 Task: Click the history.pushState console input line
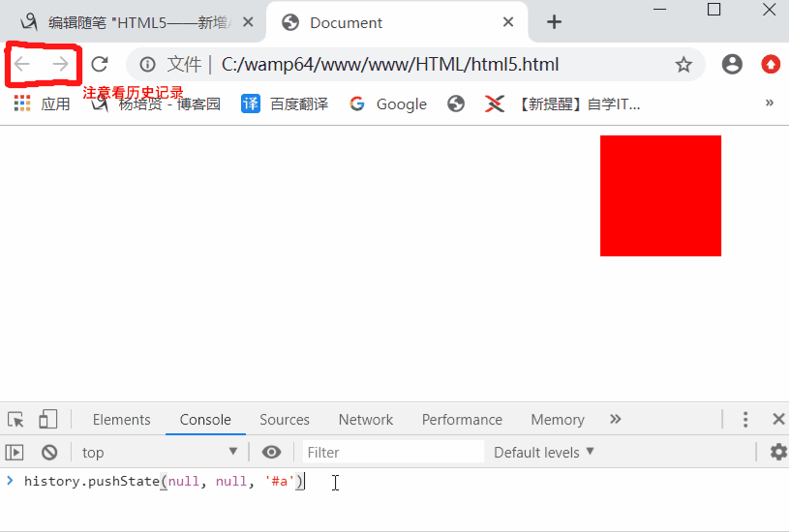tap(164, 481)
